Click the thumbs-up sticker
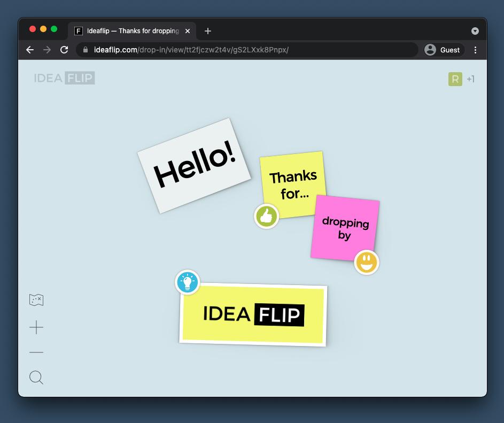 point(266,216)
